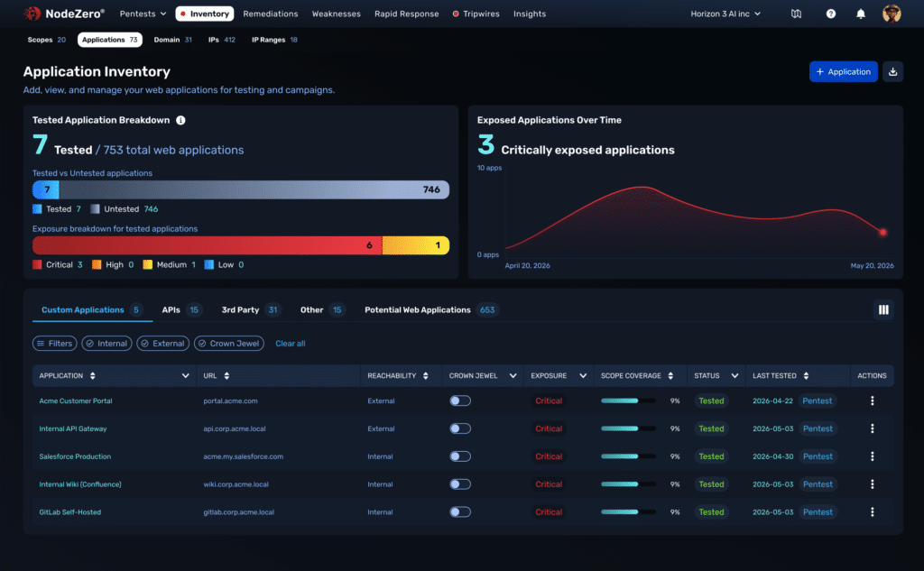The height and width of the screenshot is (571, 924).
Task: Click the download export icon
Action: pos(892,72)
